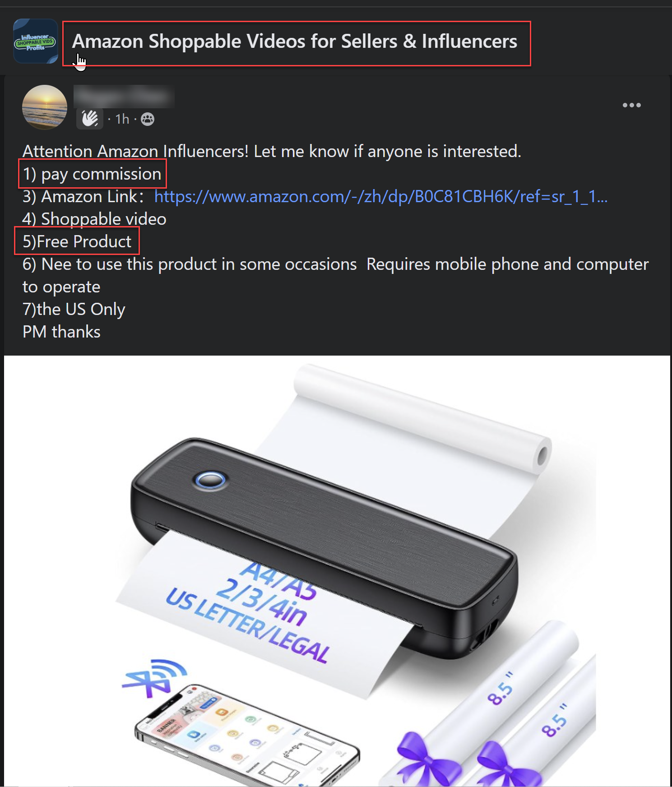Image resolution: width=672 pixels, height=787 pixels.
Task: Open the amazon.com product link
Action: pos(381,197)
